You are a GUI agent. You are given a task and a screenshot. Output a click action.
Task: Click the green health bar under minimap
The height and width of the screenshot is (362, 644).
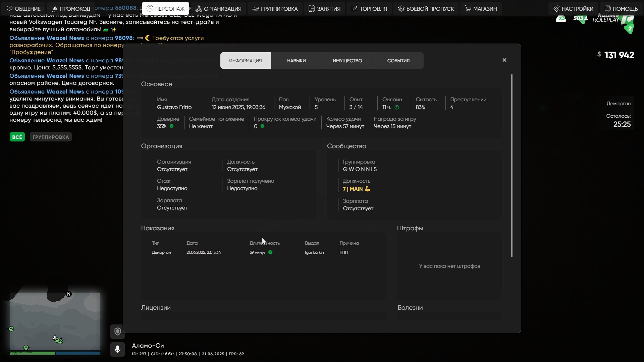pos(32,353)
